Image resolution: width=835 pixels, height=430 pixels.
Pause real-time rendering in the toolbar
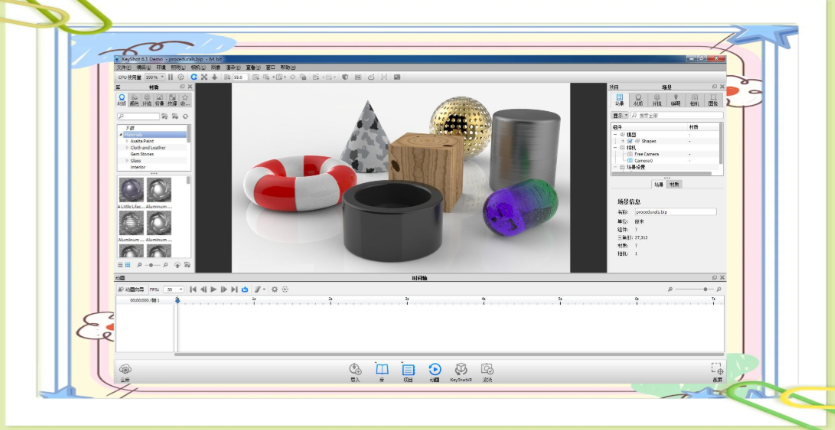click(170, 77)
